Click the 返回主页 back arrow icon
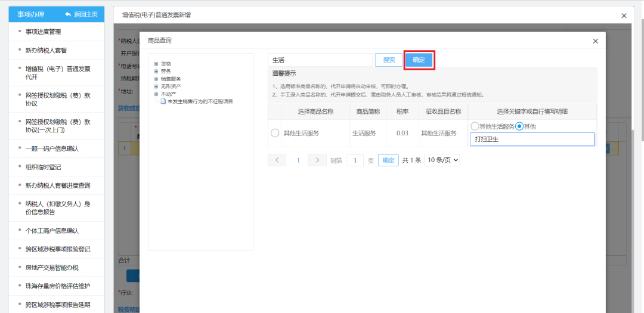644x313 pixels. click(x=67, y=14)
